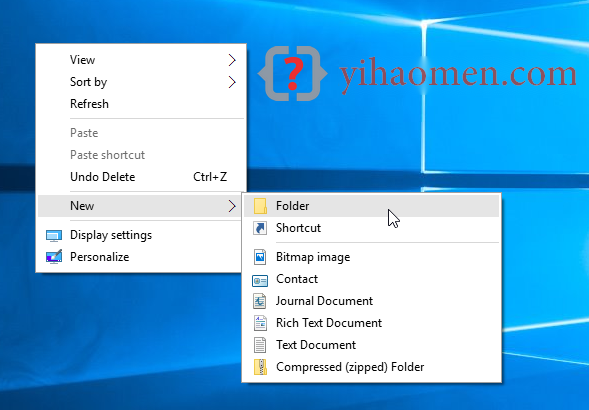Create a new Journal Document
The width and height of the screenshot is (589, 410).
[372, 301]
